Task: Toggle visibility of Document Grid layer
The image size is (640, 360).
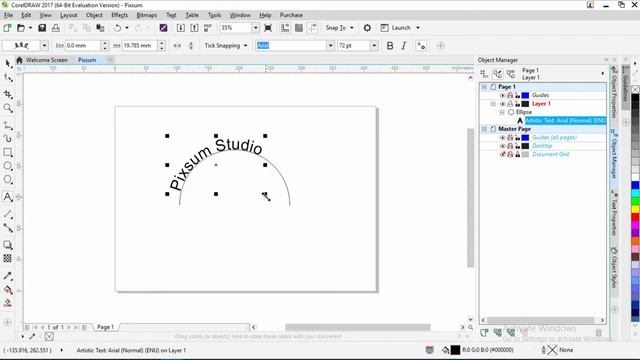Action: click(x=502, y=154)
